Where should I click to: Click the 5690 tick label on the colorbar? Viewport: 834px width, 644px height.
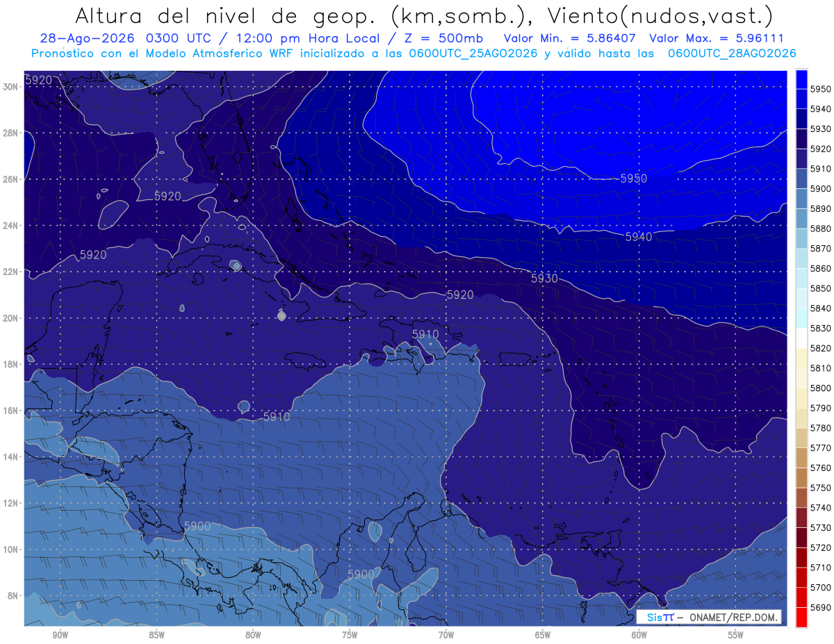click(821, 607)
